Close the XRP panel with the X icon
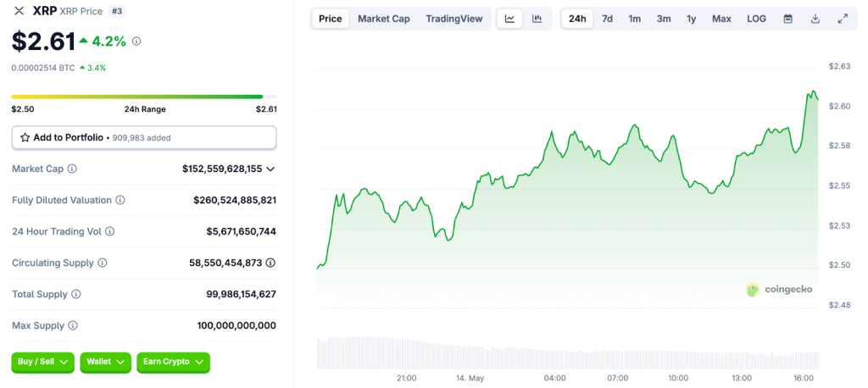 tap(19, 10)
